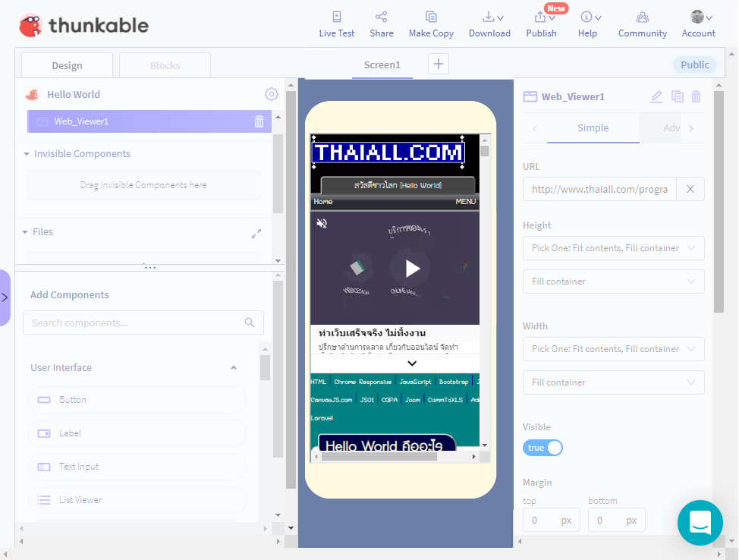
Task: Click the Search components input field
Action: pos(137,322)
